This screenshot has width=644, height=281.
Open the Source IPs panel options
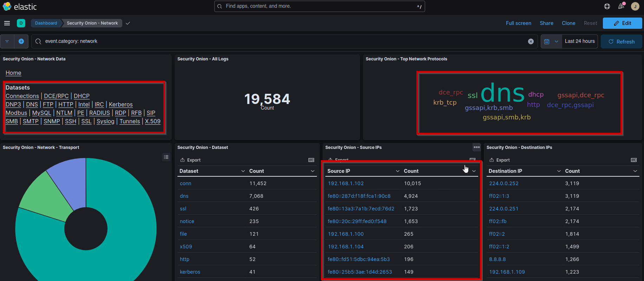click(476, 147)
